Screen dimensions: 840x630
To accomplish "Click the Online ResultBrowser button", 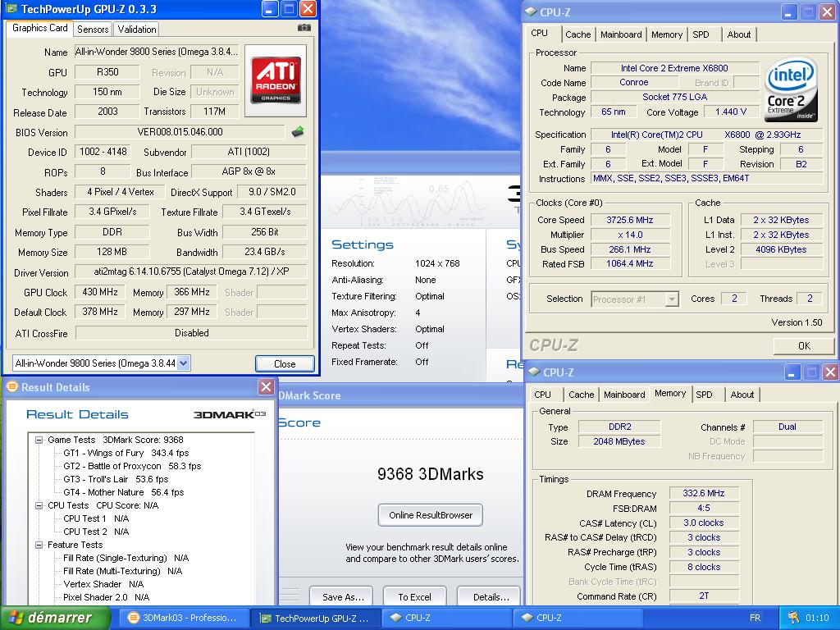I will coord(430,515).
